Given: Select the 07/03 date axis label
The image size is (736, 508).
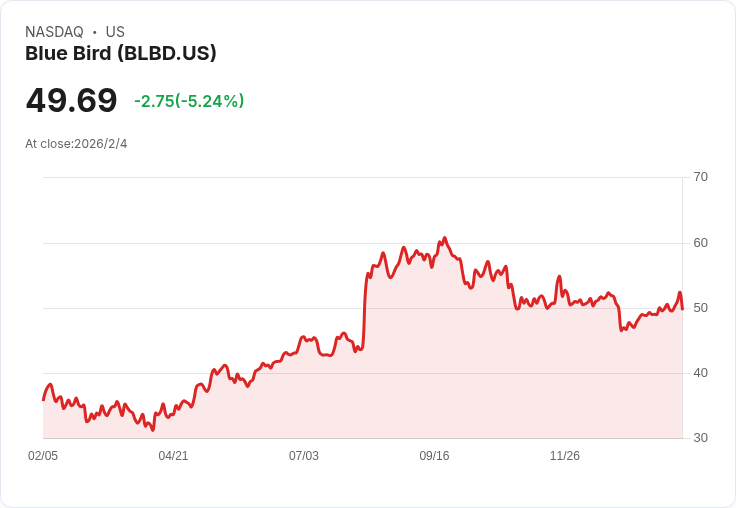Looking at the screenshot, I should click(304, 455).
